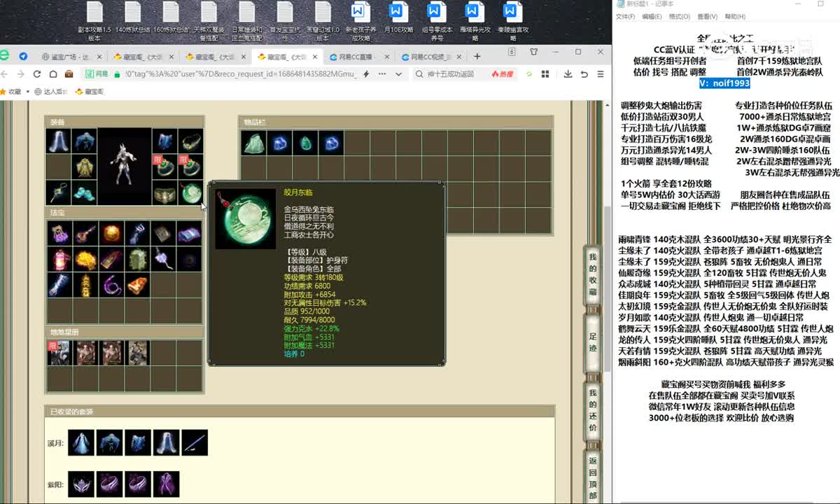Viewport: 840px width, 504px height.
Task: Select the glowing orange orb treasure
Action: pyautogui.click(x=111, y=233)
